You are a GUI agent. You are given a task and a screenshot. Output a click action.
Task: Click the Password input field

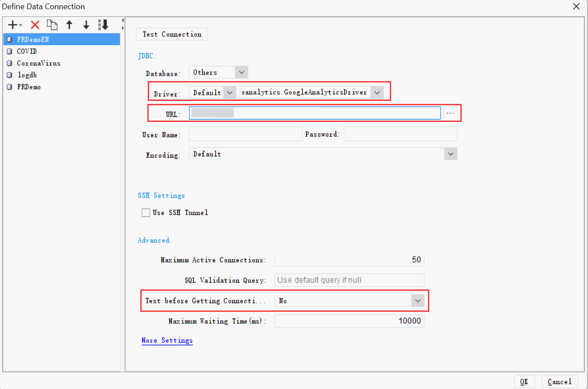click(x=400, y=134)
